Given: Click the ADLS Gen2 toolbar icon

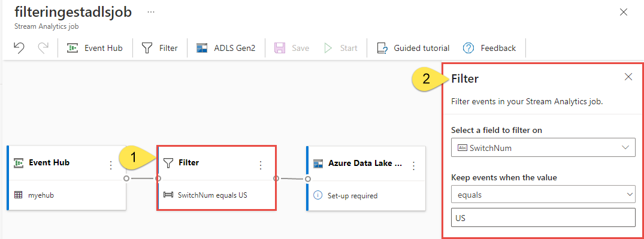Looking at the screenshot, I should (202, 48).
